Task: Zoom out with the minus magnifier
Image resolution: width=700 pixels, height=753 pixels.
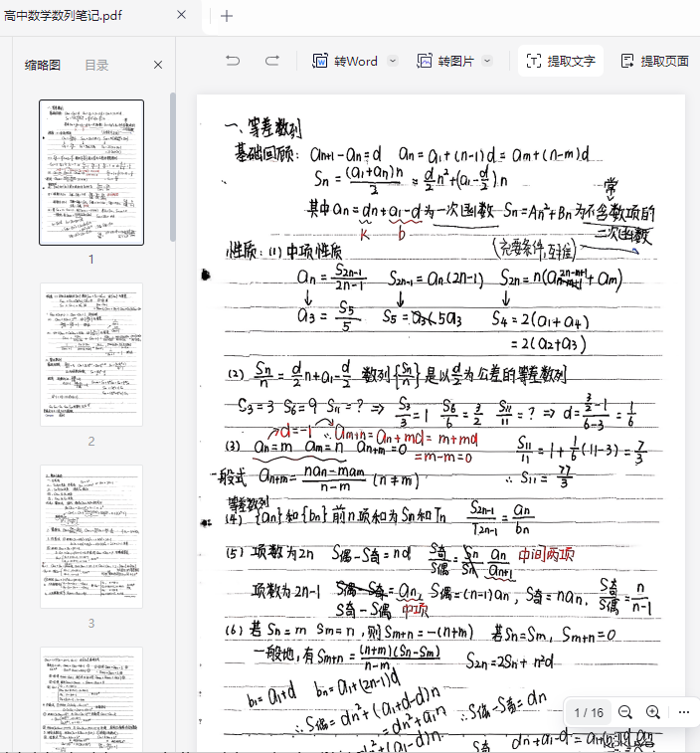Action: pos(625,712)
